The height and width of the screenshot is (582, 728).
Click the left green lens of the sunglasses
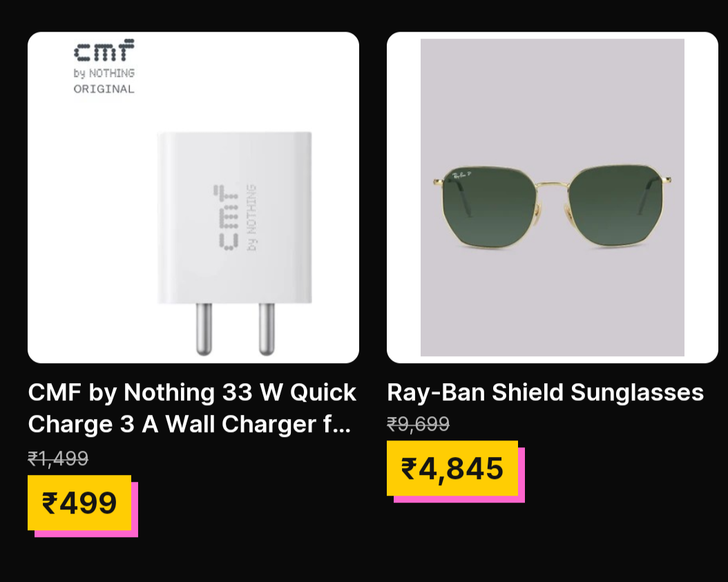coord(492,205)
